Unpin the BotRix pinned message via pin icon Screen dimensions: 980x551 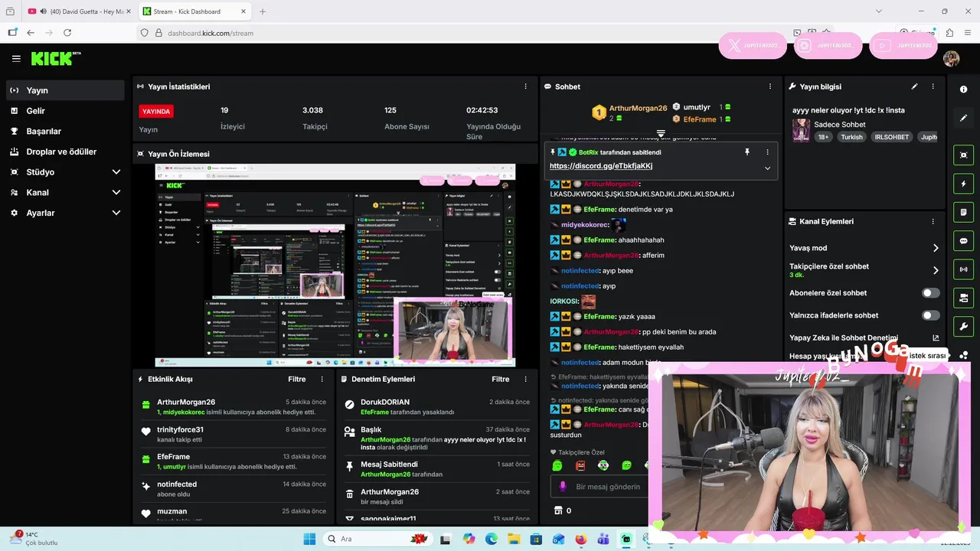pyautogui.click(x=747, y=152)
